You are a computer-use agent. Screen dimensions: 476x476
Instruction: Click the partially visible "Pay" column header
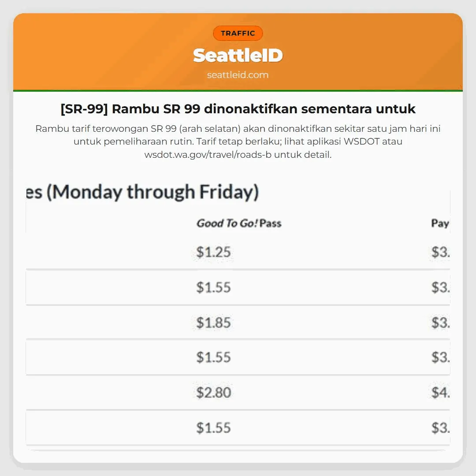point(440,223)
